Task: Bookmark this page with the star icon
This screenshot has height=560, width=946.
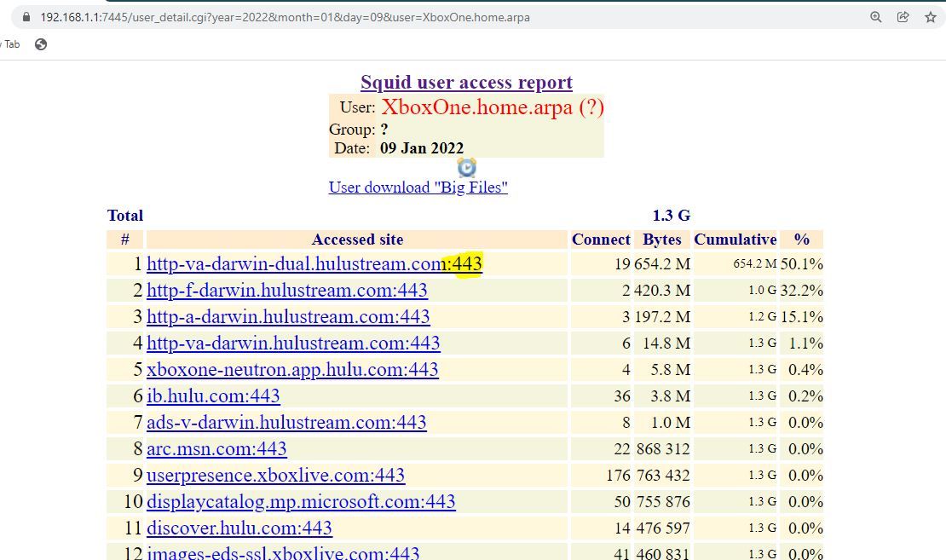Action: click(931, 17)
